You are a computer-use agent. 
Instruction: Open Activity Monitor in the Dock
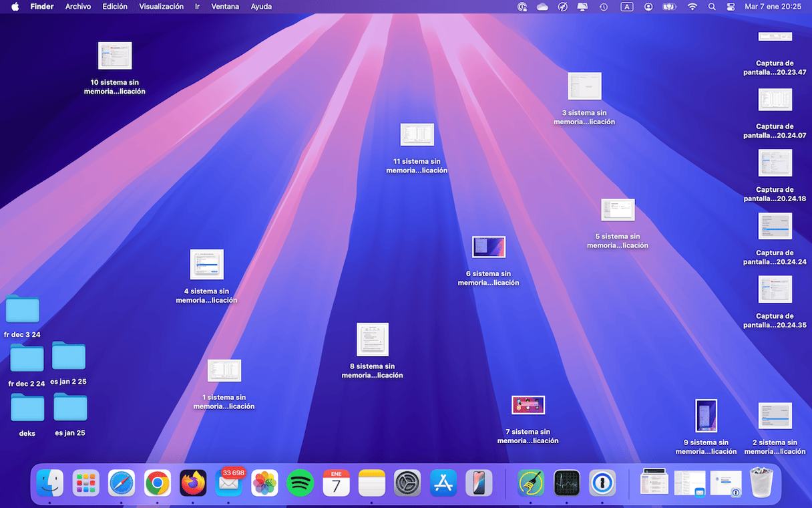pos(567,483)
